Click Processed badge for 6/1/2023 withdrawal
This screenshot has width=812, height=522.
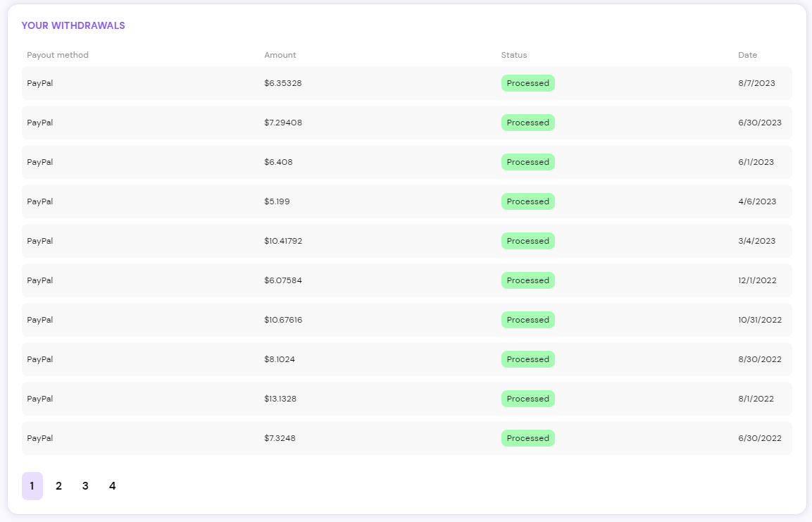[x=527, y=162]
